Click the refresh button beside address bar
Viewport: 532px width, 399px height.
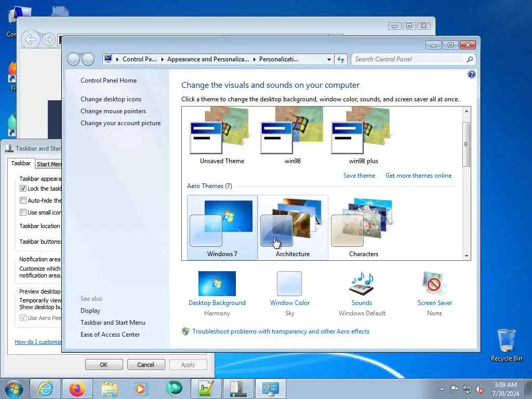(x=341, y=59)
